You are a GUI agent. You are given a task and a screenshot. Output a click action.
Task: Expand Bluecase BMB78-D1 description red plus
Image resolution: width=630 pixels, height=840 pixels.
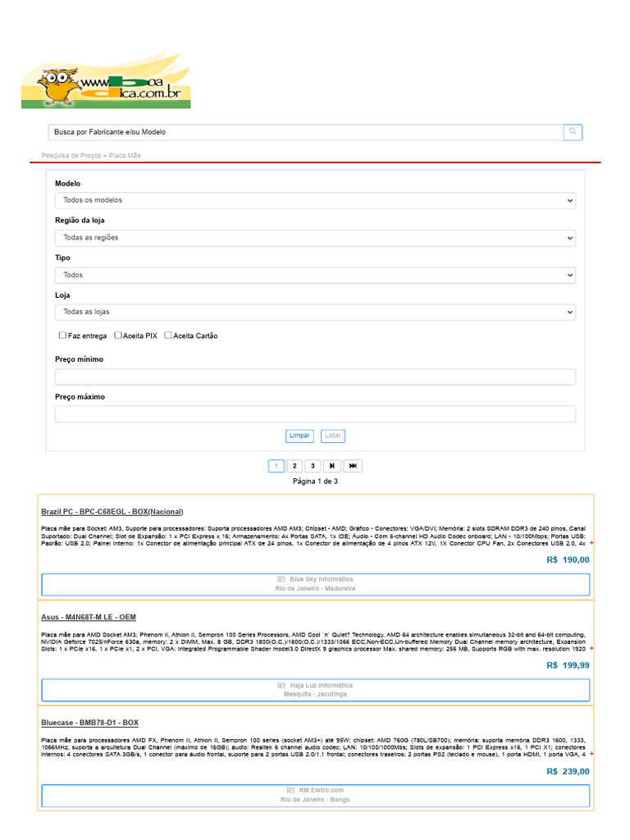tap(591, 755)
